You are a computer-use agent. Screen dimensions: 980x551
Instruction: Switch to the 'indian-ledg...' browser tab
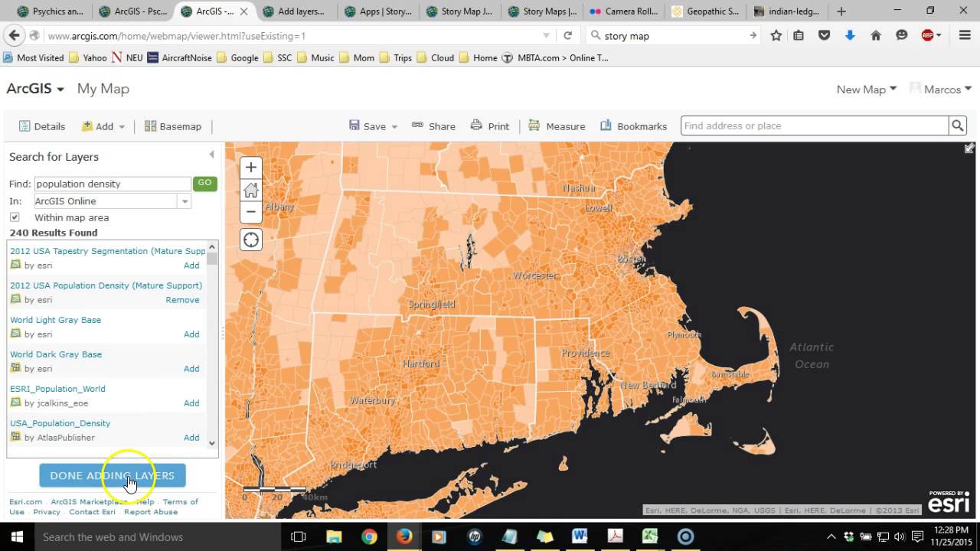tap(787, 11)
